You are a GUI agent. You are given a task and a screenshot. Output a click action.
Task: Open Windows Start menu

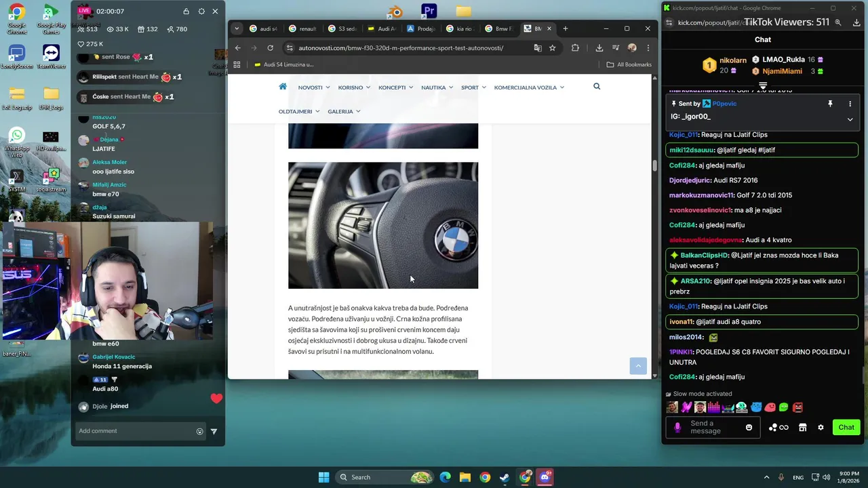[323, 477]
